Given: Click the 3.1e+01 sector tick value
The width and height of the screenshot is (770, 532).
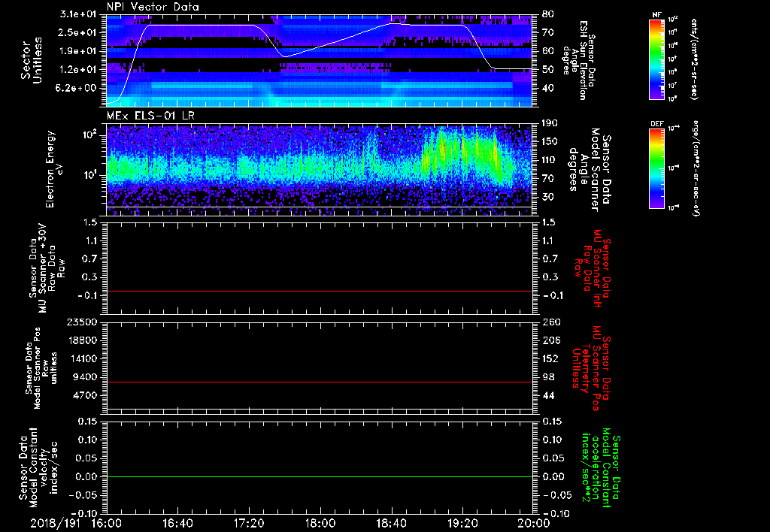Looking at the screenshot, I should 81,14.
